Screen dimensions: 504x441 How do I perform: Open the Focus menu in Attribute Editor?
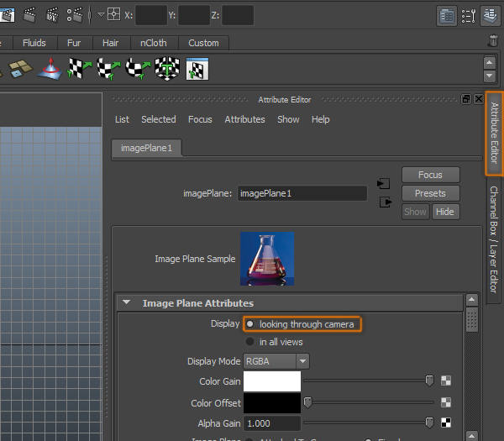coord(200,119)
